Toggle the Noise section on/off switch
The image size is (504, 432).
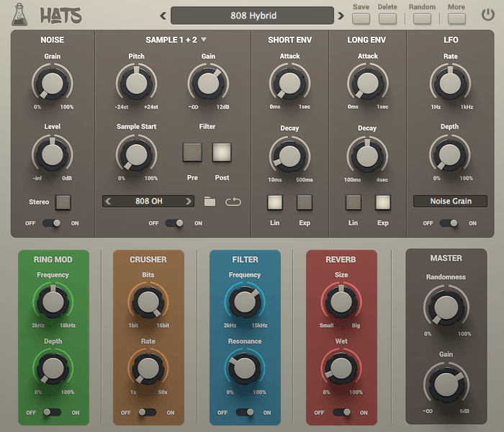[x=53, y=223]
